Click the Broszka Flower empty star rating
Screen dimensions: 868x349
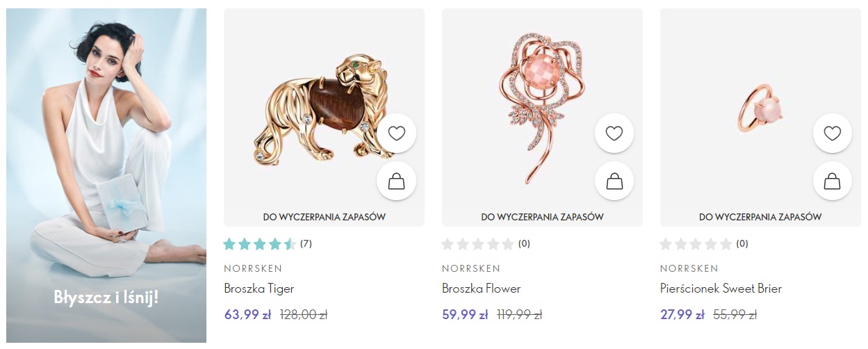pos(477,244)
